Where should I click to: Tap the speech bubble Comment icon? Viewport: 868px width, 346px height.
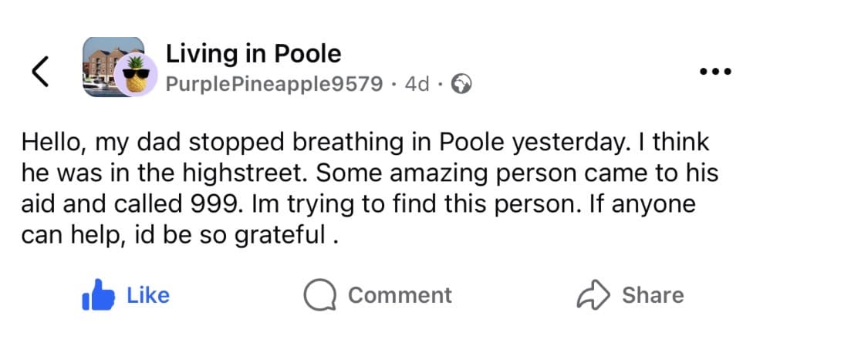point(319,296)
